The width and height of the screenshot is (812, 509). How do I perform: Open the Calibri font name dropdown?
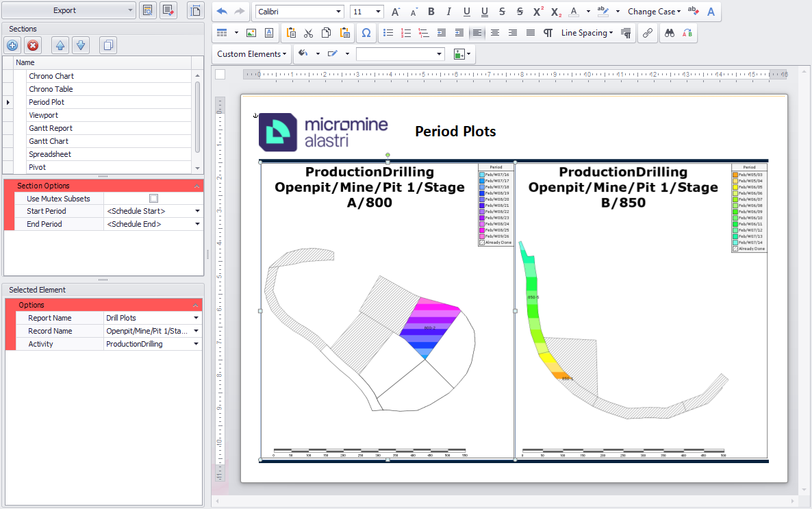tap(339, 12)
